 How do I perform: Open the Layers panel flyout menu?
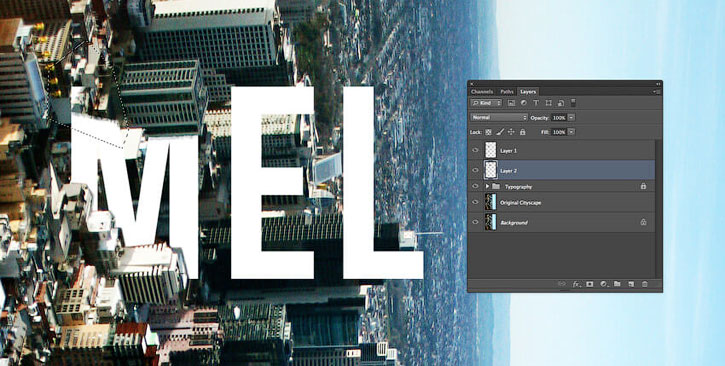[657, 92]
